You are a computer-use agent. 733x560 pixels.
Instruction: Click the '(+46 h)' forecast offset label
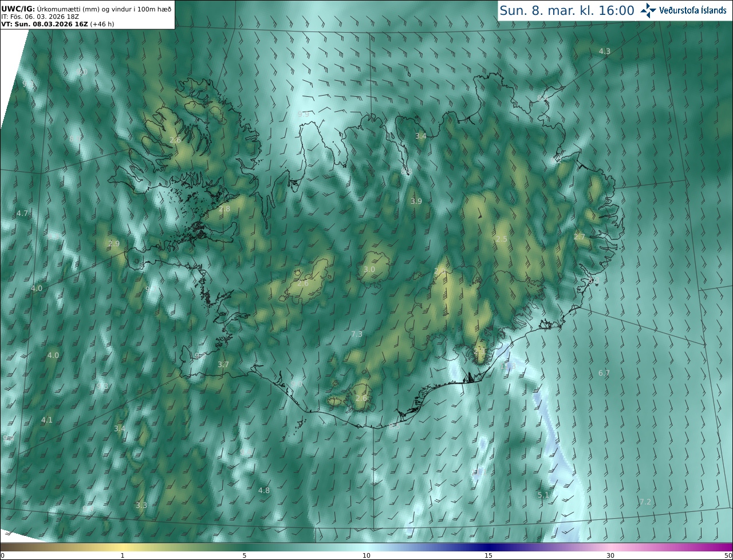[101, 25]
